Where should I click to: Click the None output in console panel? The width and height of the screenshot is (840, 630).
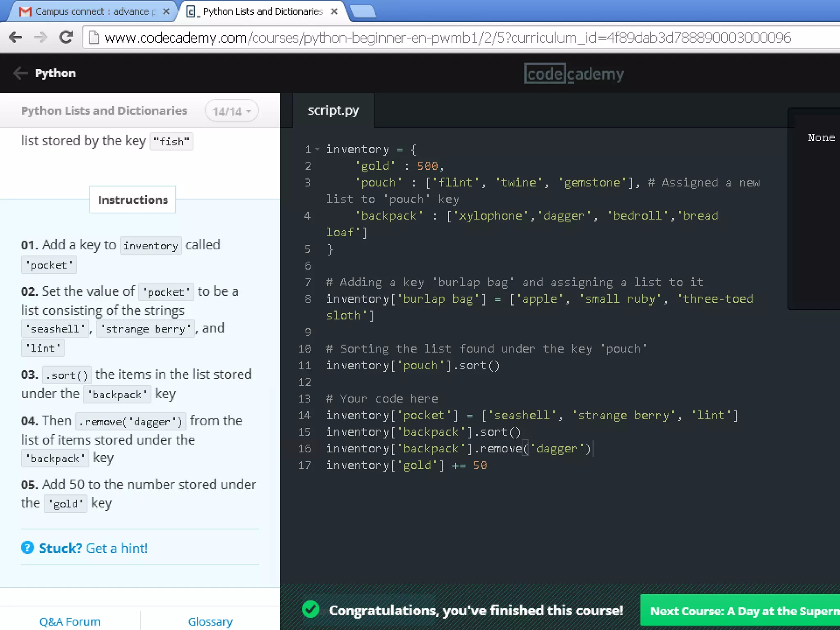tap(822, 138)
